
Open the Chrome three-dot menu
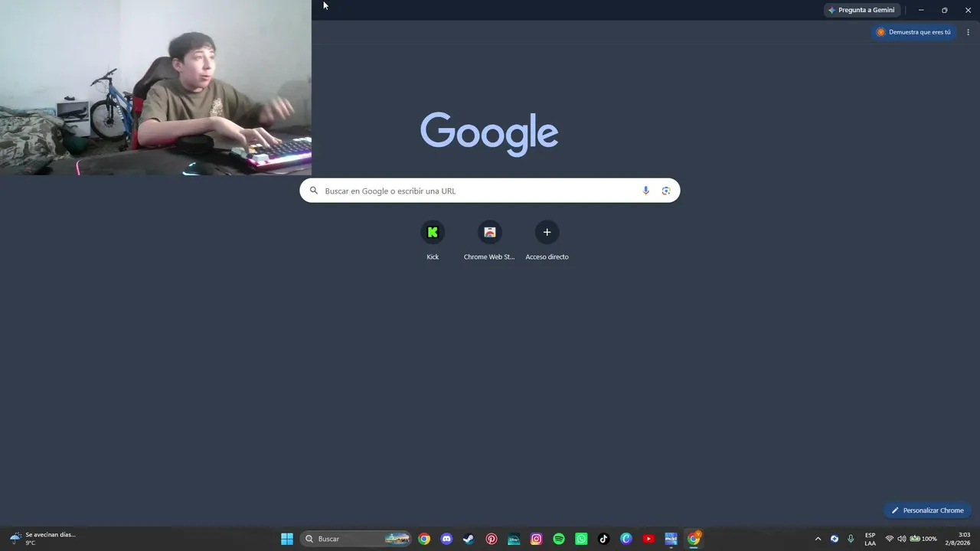coord(969,32)
